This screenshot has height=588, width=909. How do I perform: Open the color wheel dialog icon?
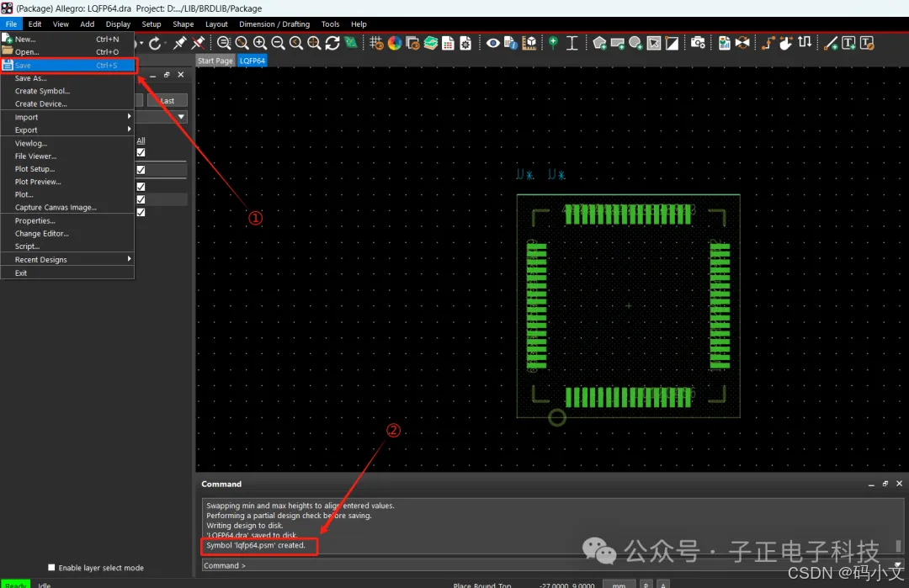pyautogui.click(x=395, y=44)
